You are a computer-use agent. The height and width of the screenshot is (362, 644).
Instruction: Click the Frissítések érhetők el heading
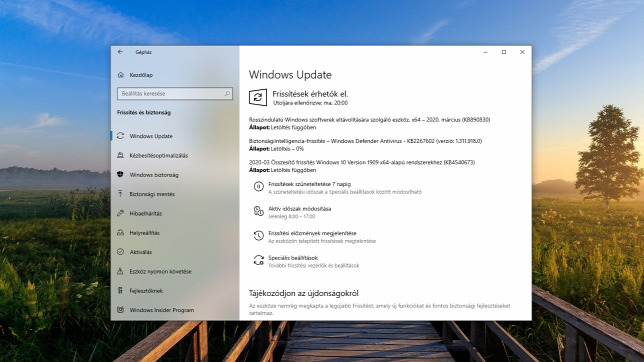310,94
